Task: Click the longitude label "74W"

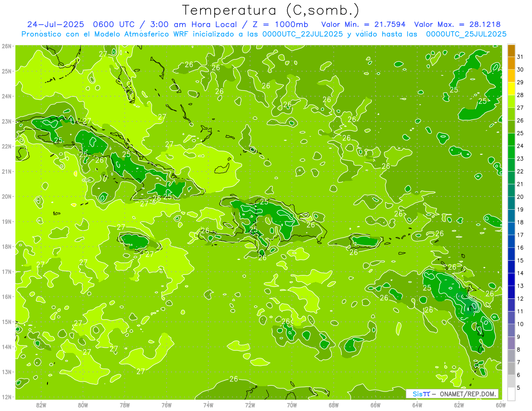Action: [x=208, y=405]
